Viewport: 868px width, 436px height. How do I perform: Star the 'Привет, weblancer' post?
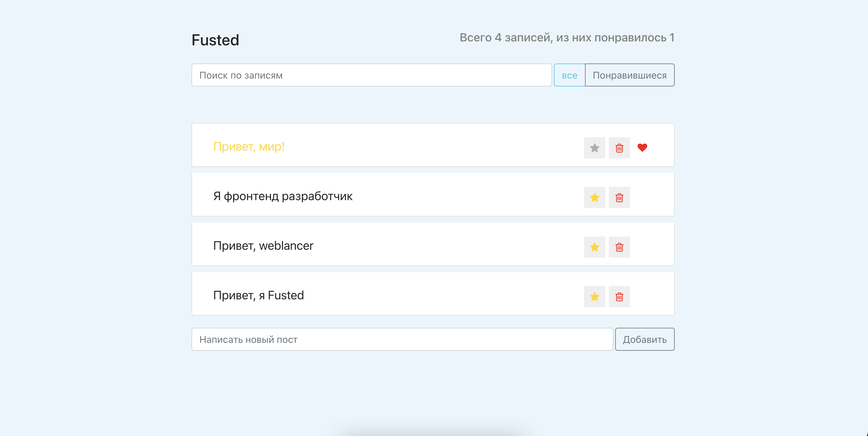point(594,247)
